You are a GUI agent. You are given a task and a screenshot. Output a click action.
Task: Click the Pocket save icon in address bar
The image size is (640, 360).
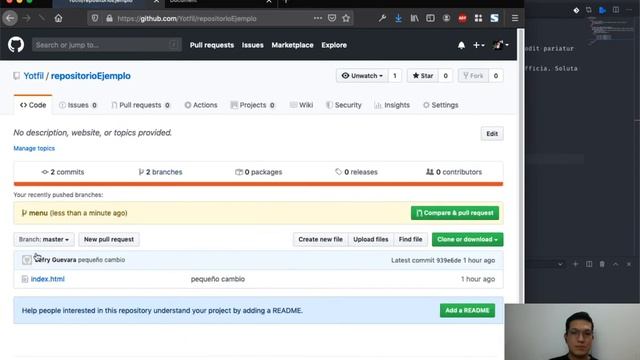(x=332, y=18)
